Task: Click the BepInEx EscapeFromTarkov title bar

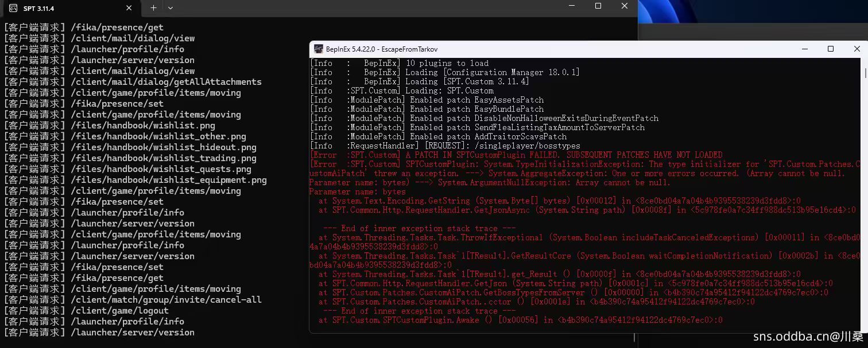Action: (x=517, y=49)
